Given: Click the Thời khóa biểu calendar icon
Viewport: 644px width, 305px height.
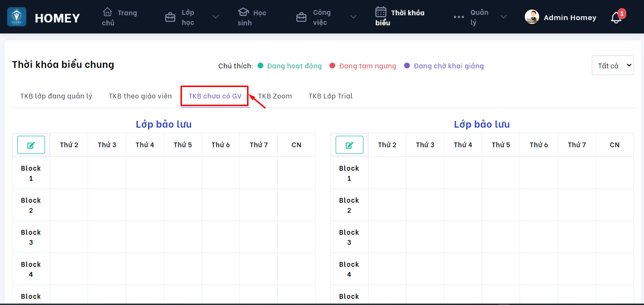Looking at the screenshot, I should (x=381, y=12).
